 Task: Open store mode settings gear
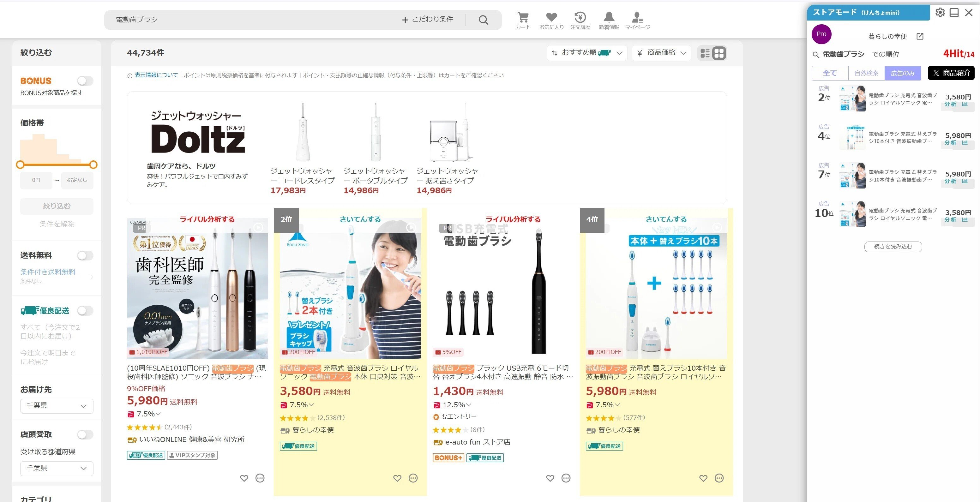[940, 13]
